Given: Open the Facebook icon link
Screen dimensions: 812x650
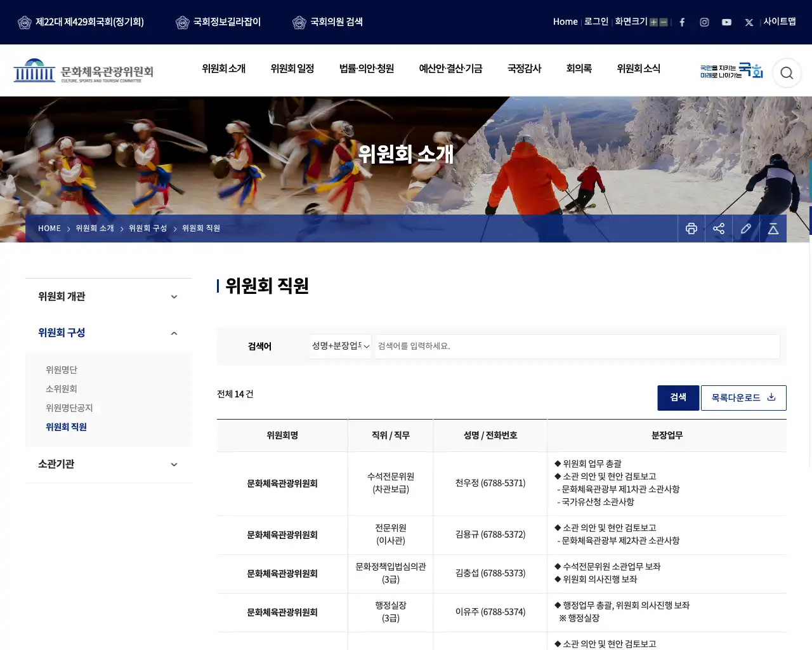Looking at the screenshot, I should point(682,22).
